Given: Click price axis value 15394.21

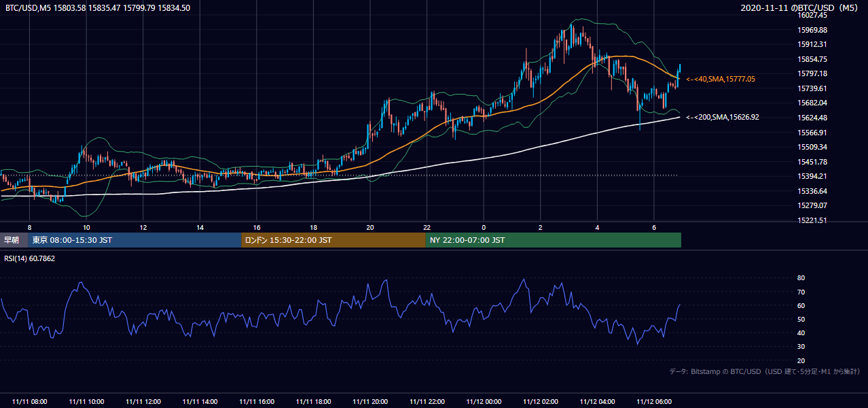Looking at the screenshot, I should [x=812, y=176].
